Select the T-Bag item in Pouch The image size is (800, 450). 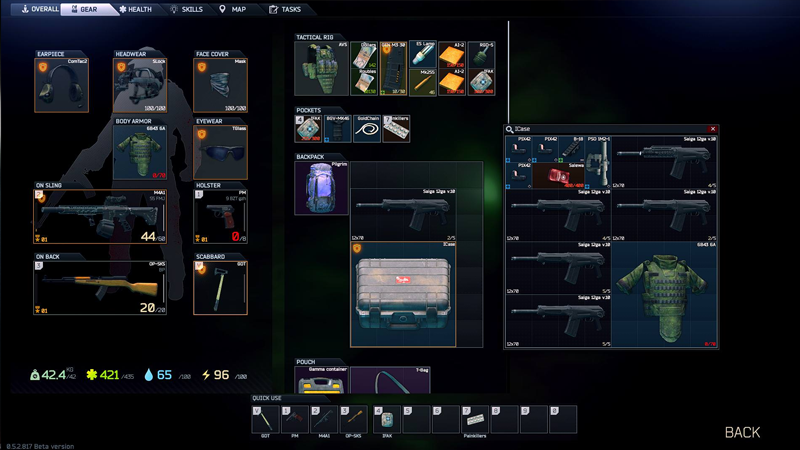(390, 380)
